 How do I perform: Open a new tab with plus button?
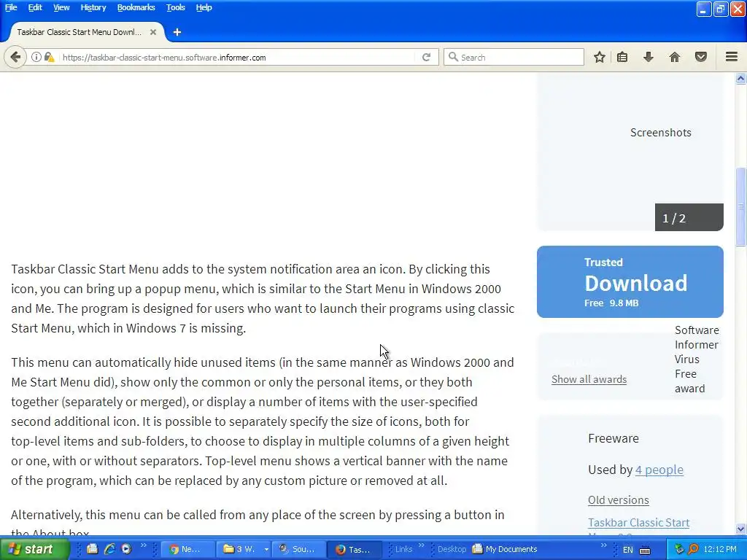[177, 32]
